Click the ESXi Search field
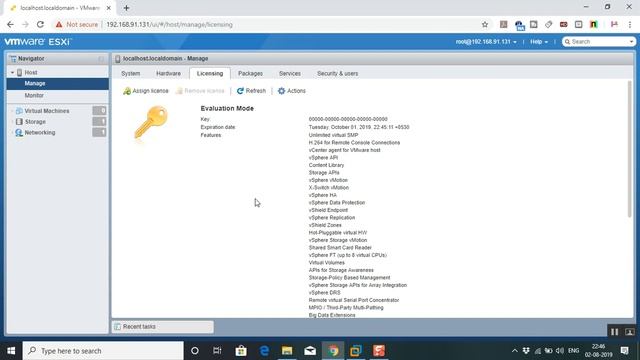The width and height of the screenshot is (640, 360). point(596,42)
